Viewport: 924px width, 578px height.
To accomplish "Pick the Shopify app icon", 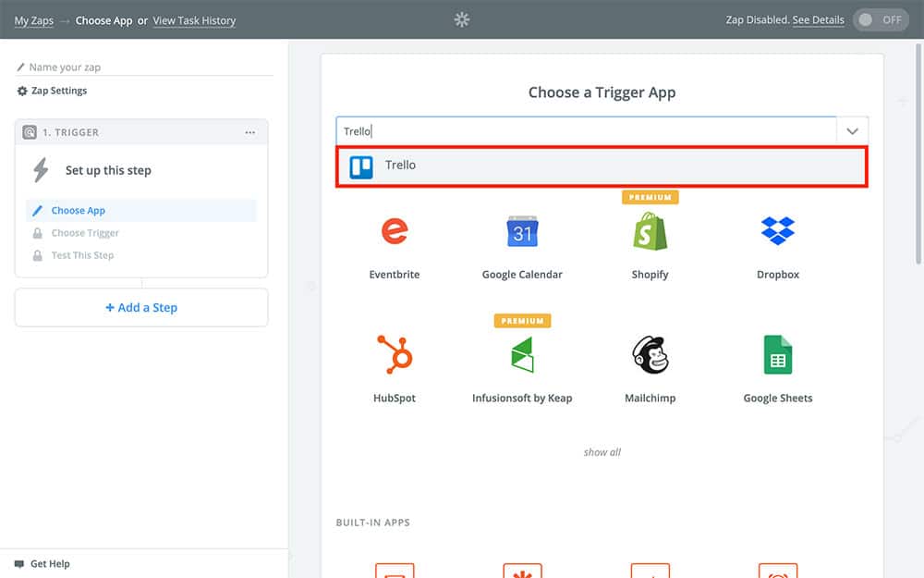I will 650,232.
